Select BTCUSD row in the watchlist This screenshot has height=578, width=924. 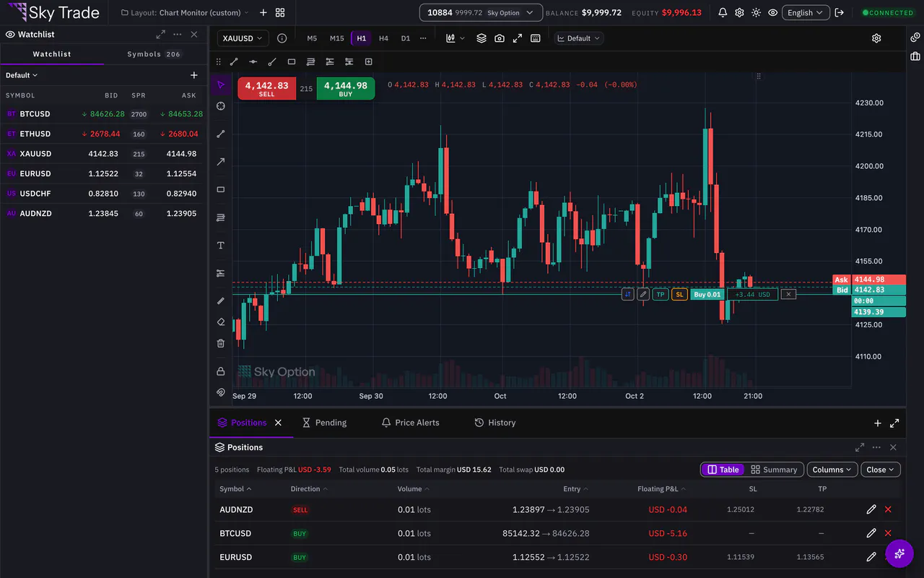[x=104, y=114]
